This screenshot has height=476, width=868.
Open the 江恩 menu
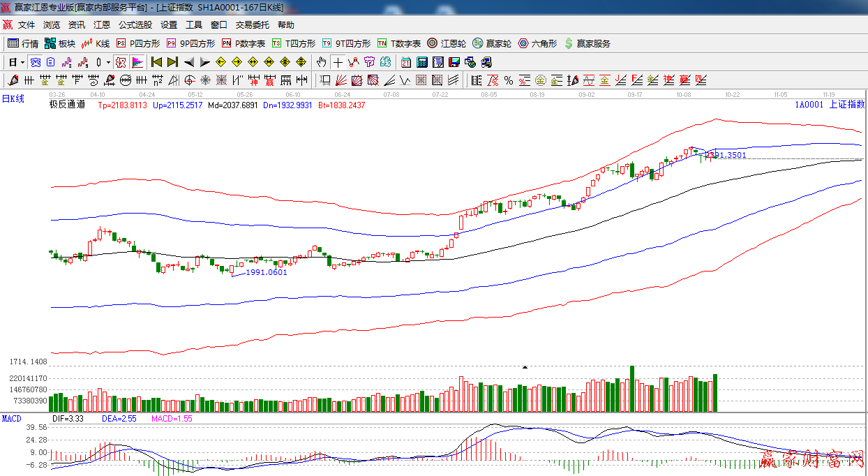102,25
